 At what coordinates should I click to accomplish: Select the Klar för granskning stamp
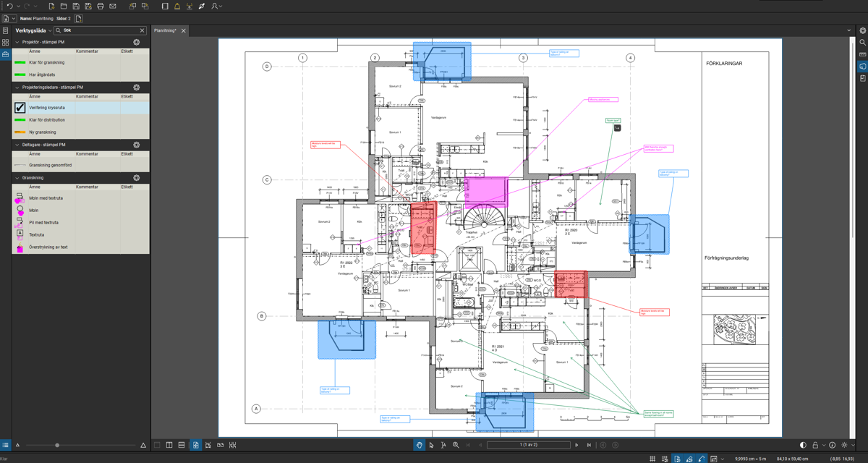point(80,62)
